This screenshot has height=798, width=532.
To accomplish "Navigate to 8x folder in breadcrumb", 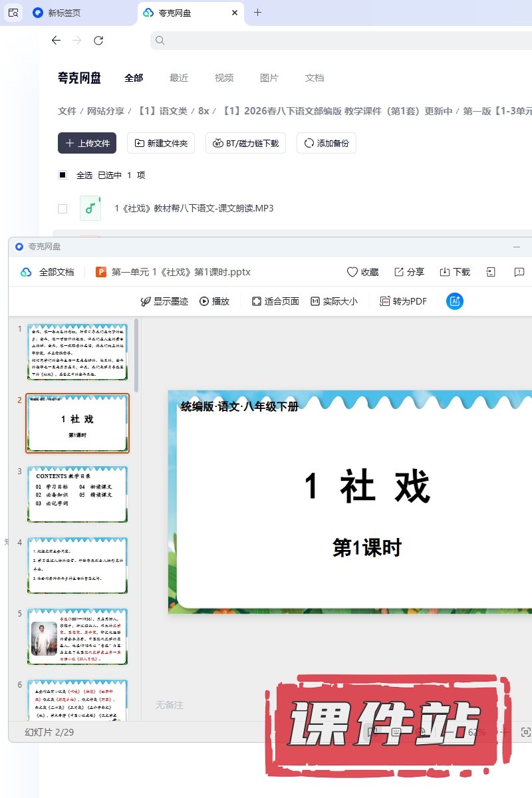I will (203, 111).
